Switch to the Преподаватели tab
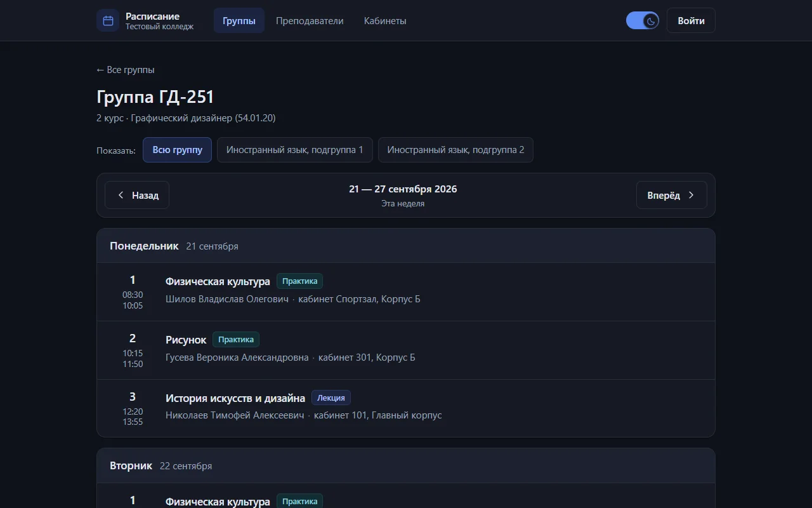This screenshot has height=508, width=812. coord(310,20)
